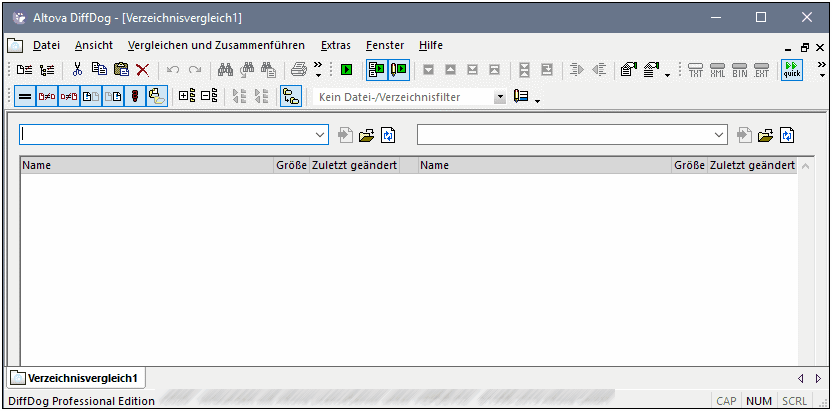Click the red X Delete icon
832x411 pixels.
coord(142,69)
